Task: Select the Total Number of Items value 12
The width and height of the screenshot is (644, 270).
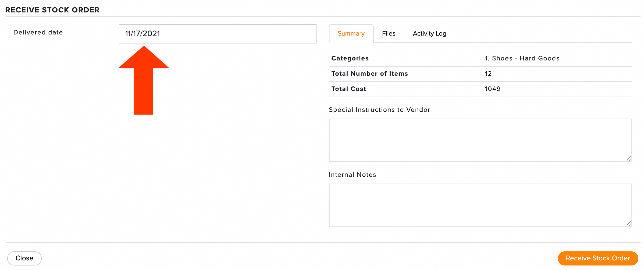Action: coord(488,73)
